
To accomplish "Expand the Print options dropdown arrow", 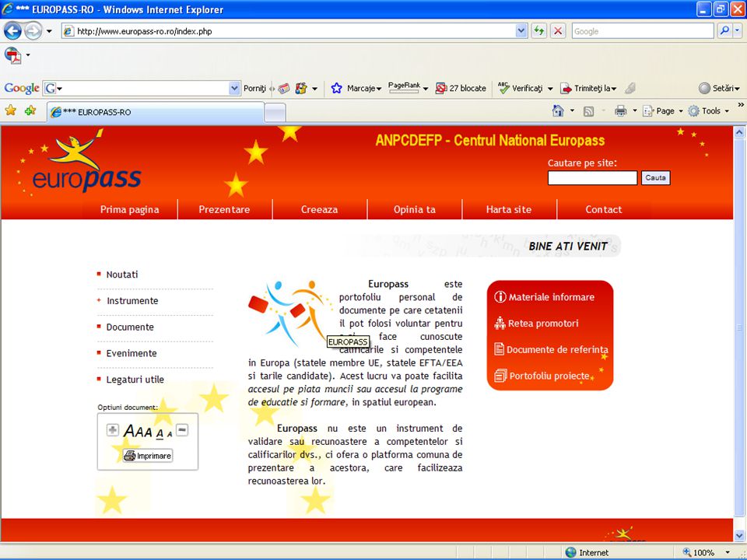I will click(635, 111).
